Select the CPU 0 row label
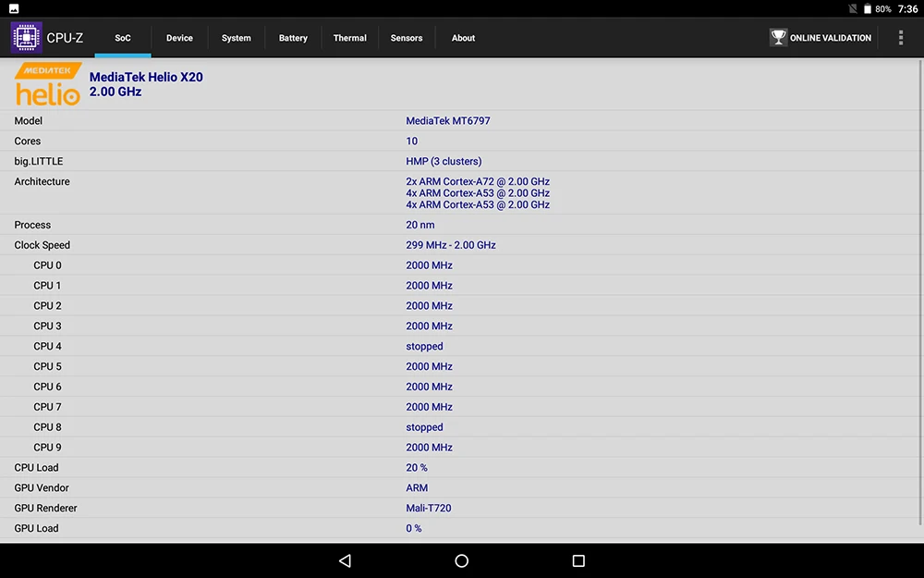Screen dimensions: 924x578 coord(47,265)
